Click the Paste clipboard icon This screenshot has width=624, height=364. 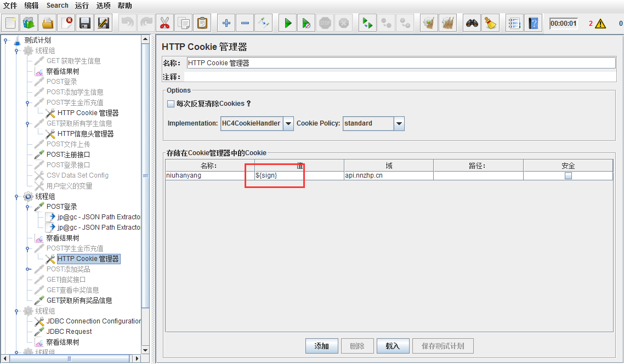(x=202, y=23)
